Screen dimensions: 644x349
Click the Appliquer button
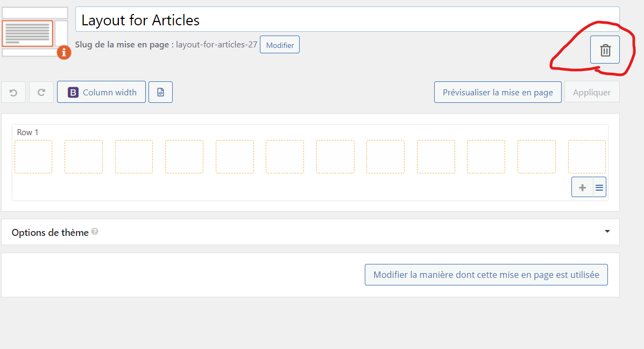click(592, 92)
